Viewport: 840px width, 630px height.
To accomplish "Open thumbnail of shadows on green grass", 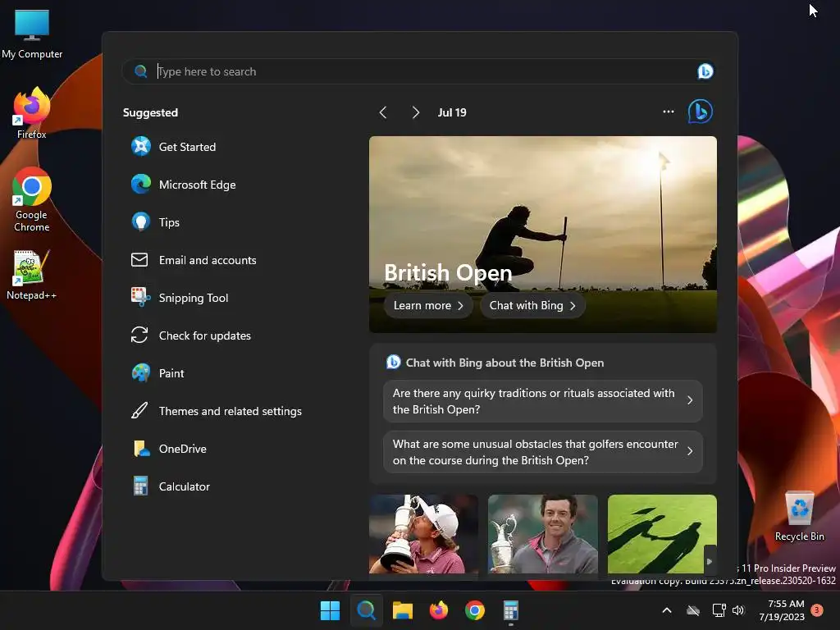I will click(662, 534).
